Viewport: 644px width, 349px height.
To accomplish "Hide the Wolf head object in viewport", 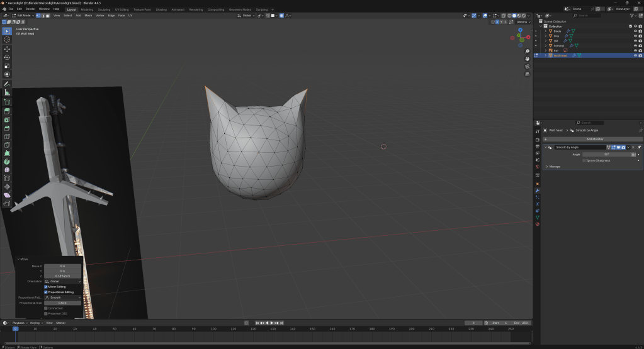I will [635, 55].
